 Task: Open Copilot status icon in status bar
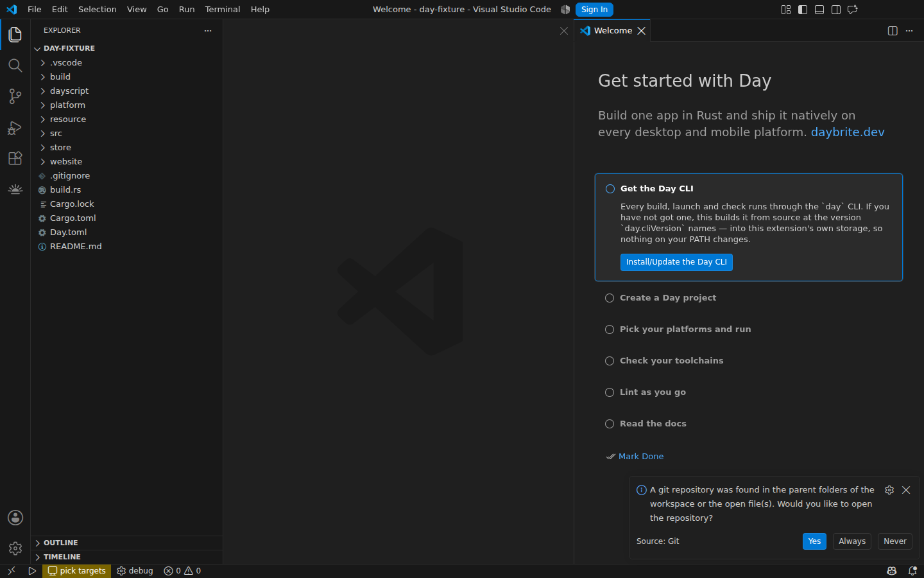tap(891, 571)
